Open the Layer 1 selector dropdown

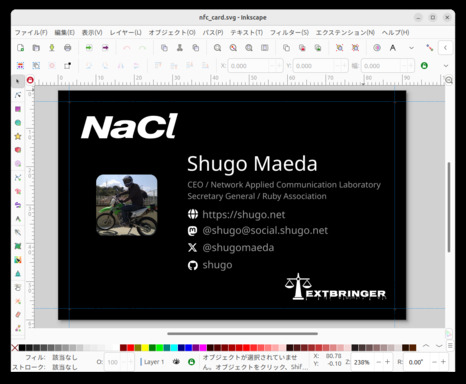[x=153, y=362]
